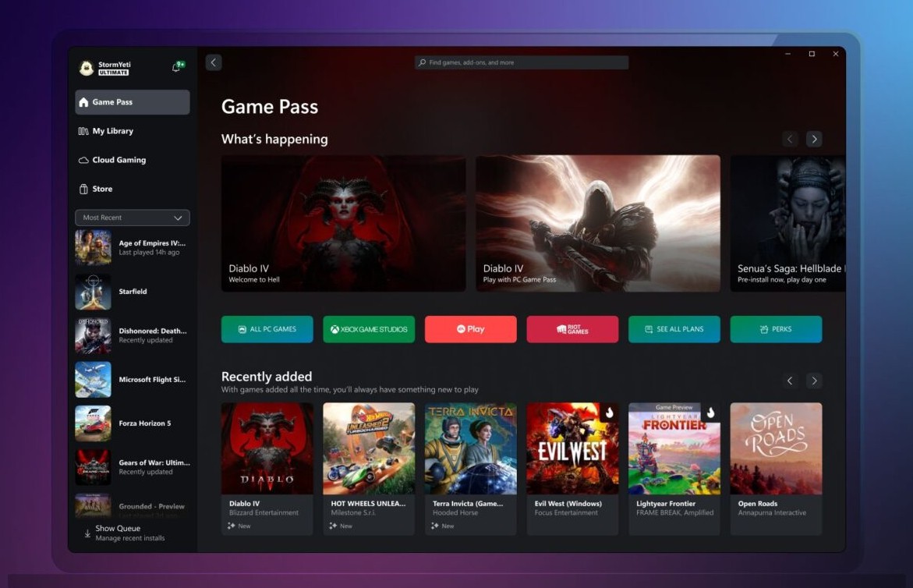Image resolution: width=913 pixels, height=588 pixels.
Task: Click the ULTIMATE membership badge
Action: pyautogui.click(x=114, y=73)
